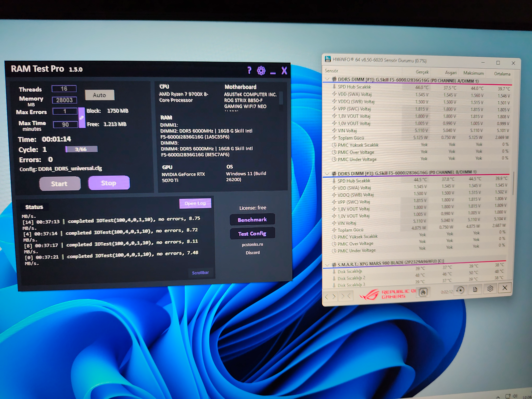
Task: Click HWiNFO left arrow navigation button
Action: point(326,296)
